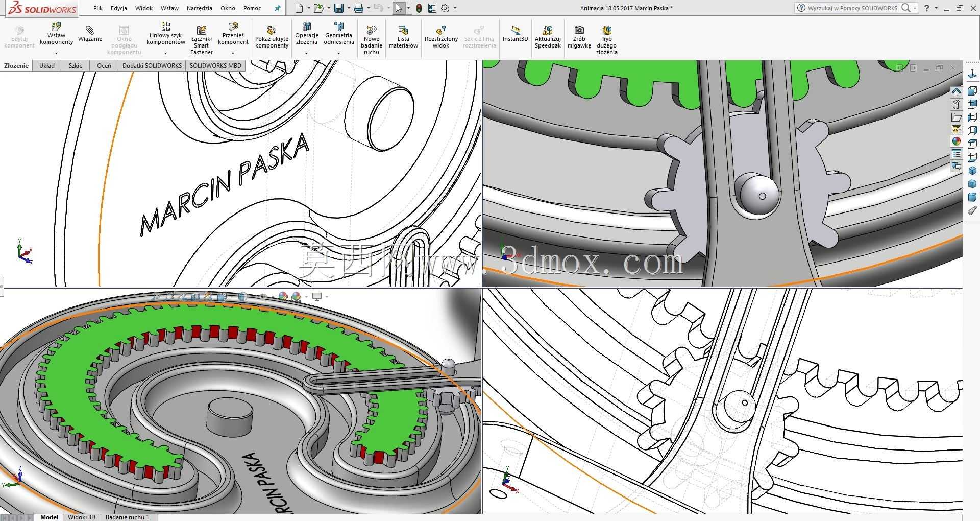980x521 pixels.
Task: Click the Print icon
Action: pos(359,8)
